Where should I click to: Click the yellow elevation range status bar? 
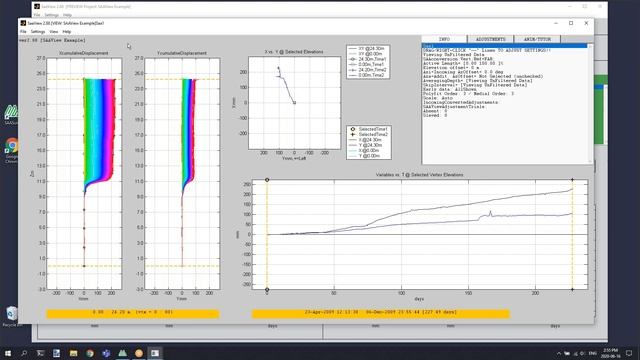pyautogui.click(x=133, y=313)
